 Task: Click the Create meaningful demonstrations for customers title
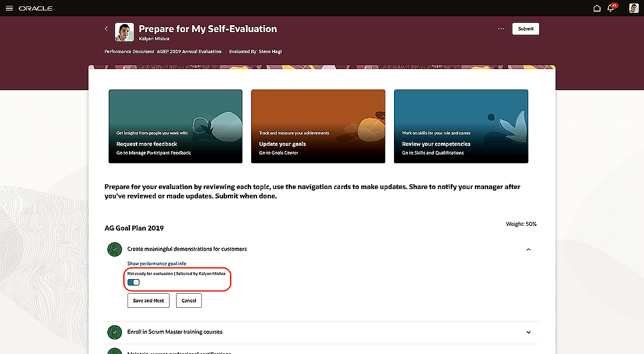click(187, 249)
